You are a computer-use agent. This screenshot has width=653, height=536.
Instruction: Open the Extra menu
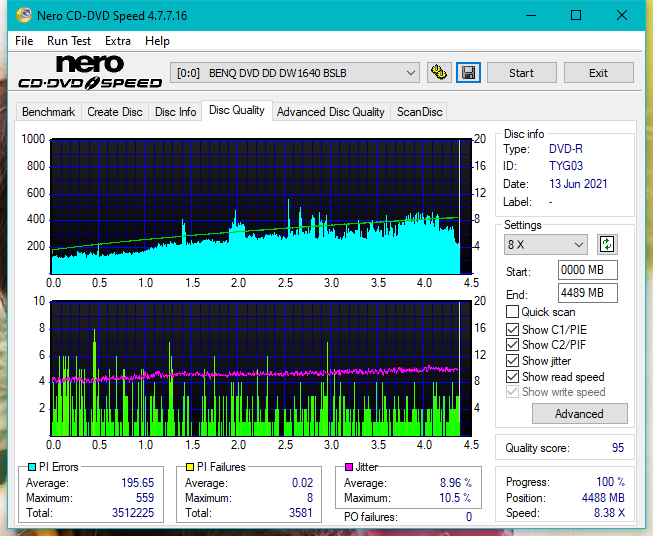[118, 41]
